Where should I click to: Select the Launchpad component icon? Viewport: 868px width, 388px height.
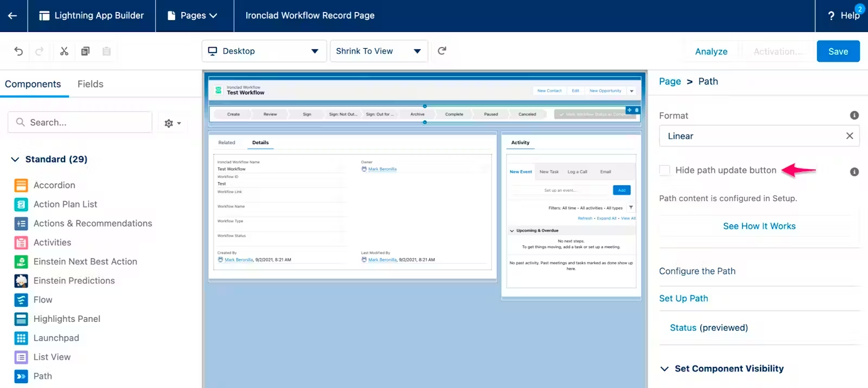(21, 338)
